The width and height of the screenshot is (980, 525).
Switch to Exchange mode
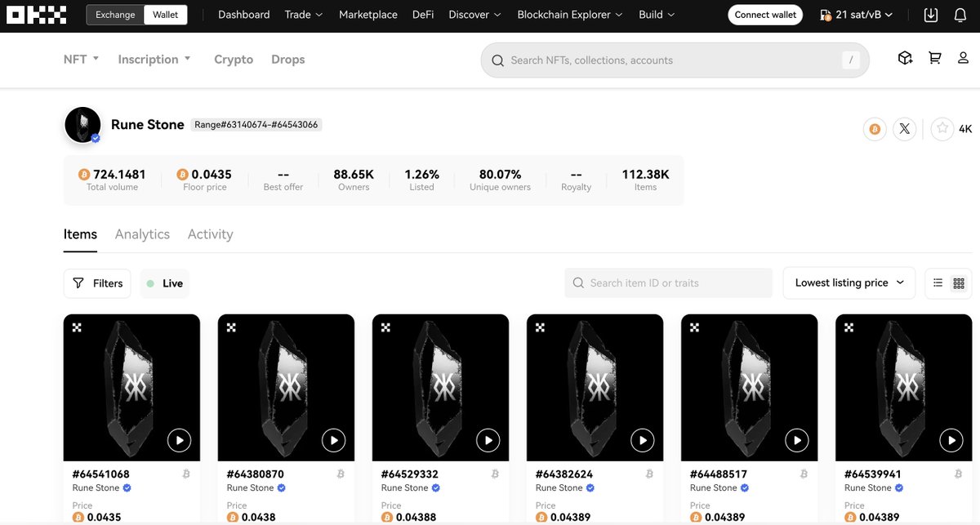(115, 15)
